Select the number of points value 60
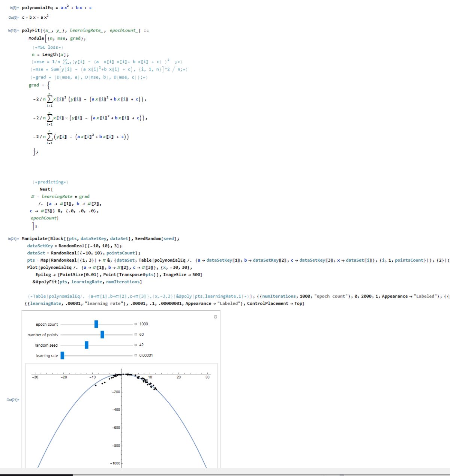Screen dimensions: 450x476 (x=141, y=335)
